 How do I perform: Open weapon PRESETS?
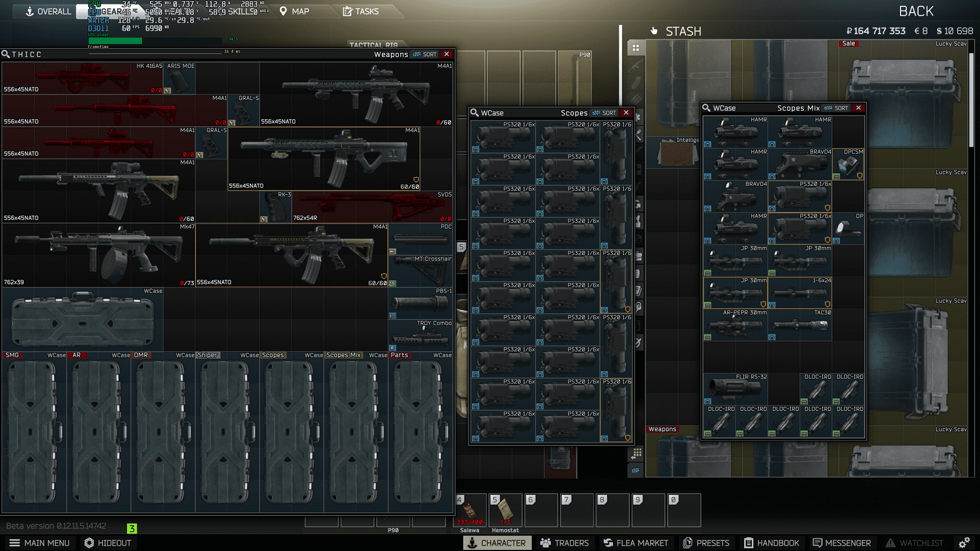coord(706,543)
